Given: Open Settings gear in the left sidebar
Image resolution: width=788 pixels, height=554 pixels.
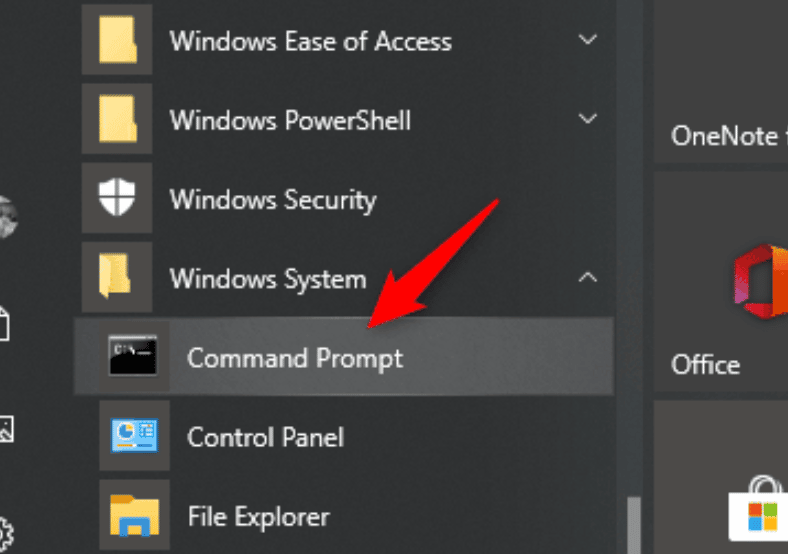Looking at the screenshot, I should click(x=5, y=534).
